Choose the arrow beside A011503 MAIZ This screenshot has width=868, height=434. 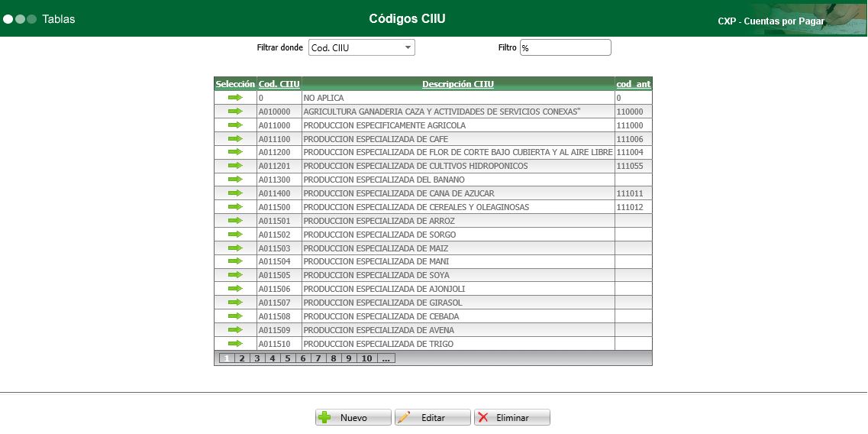coord(235,248)
